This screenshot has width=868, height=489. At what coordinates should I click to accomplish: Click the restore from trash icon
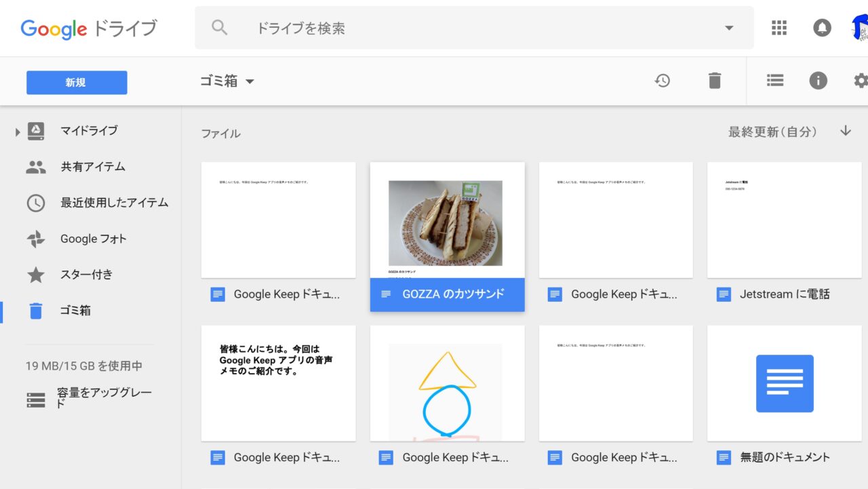tap(663, 81)
